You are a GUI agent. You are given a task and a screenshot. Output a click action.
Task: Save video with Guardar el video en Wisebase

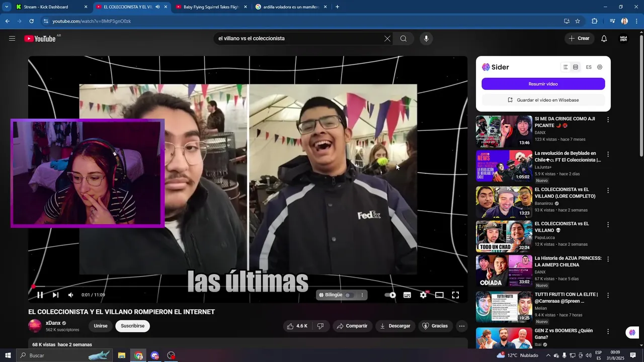pos(543,100)
